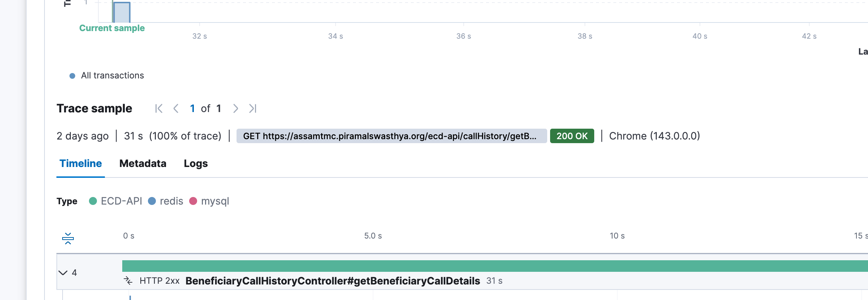Viewport: 868px width, 300px height.
Task: Jump to last trace sample
Action: (x=253, y=108)
